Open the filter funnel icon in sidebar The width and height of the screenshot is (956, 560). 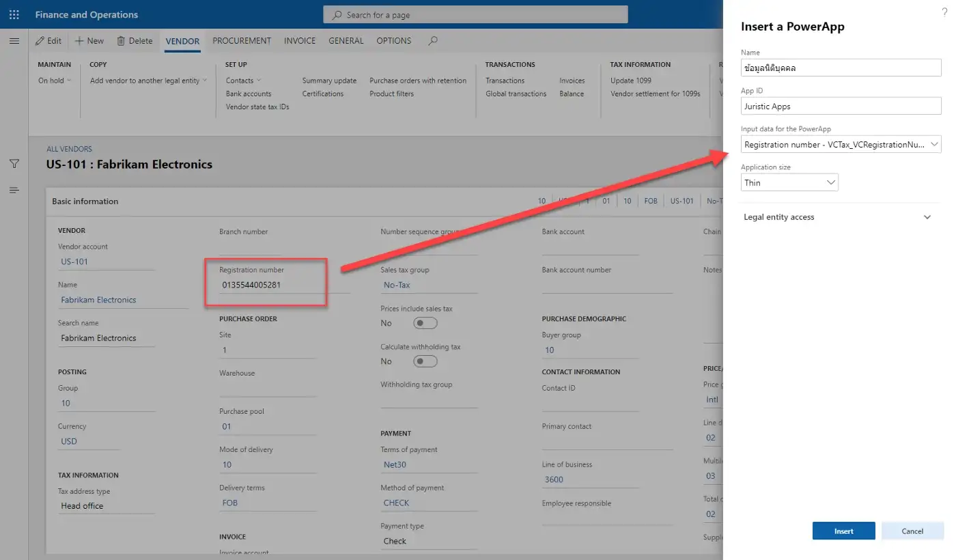point(14,164)
